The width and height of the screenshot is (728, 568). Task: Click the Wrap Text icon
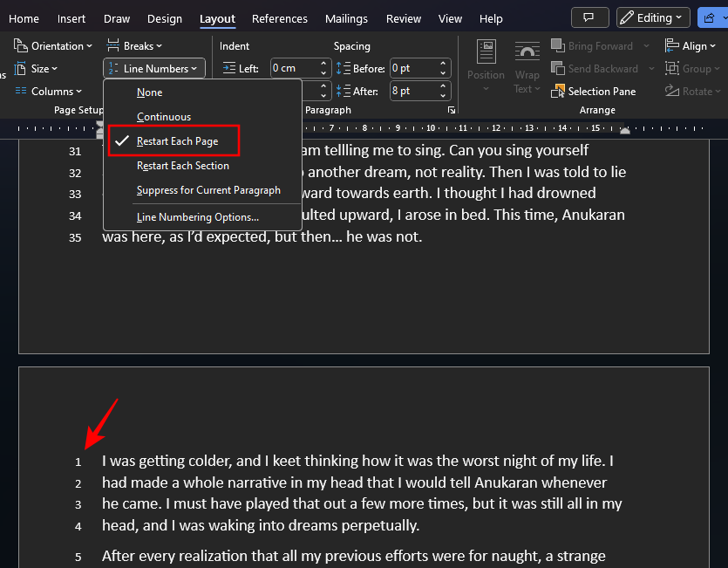point(527,51)
